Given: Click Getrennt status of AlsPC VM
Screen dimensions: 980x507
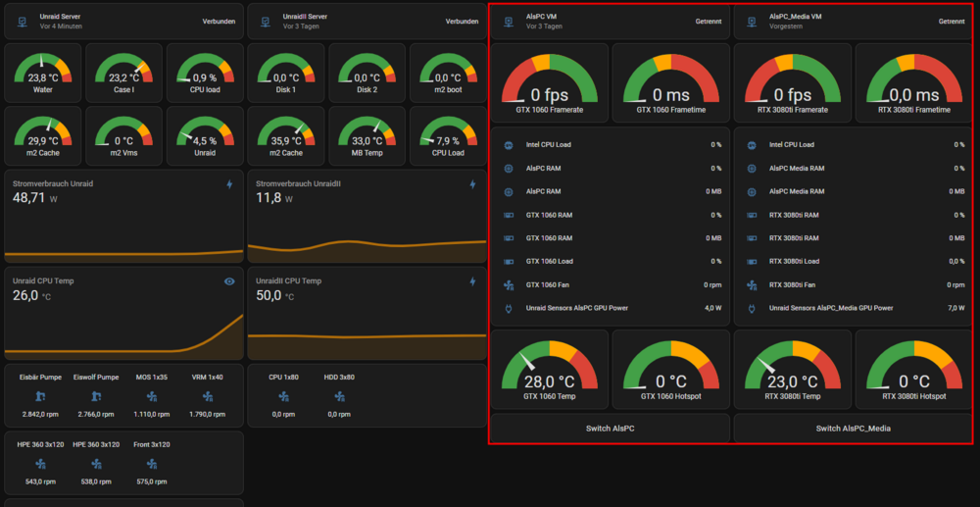Looking at the screenshot, I should click(x=709, y=22).
